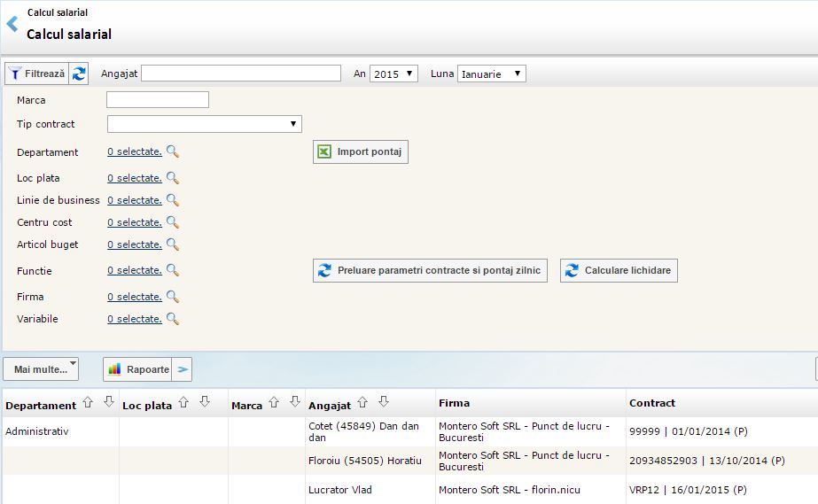The image size is (818, 504).
Task: Open the Variabile magnifier lookup
Action: tap(173, 319)
